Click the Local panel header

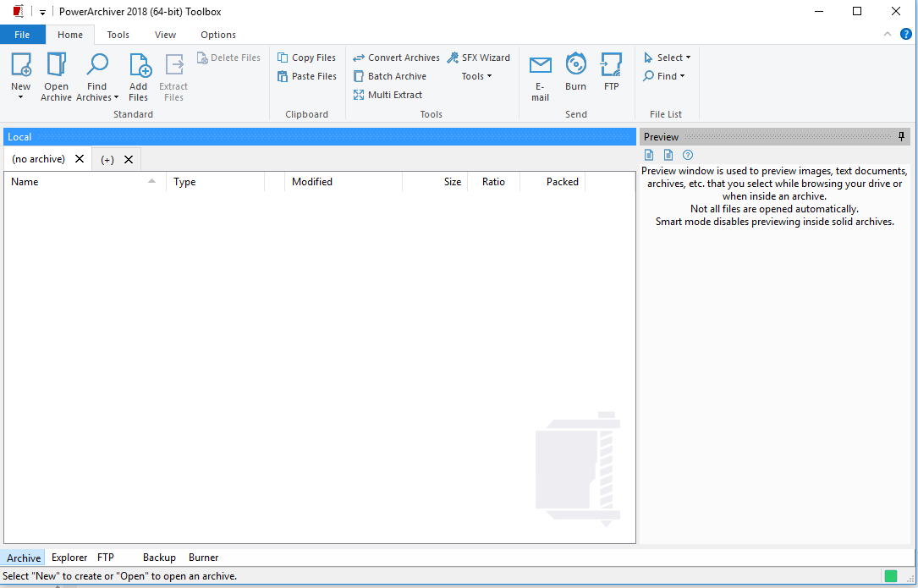[320, 136]
